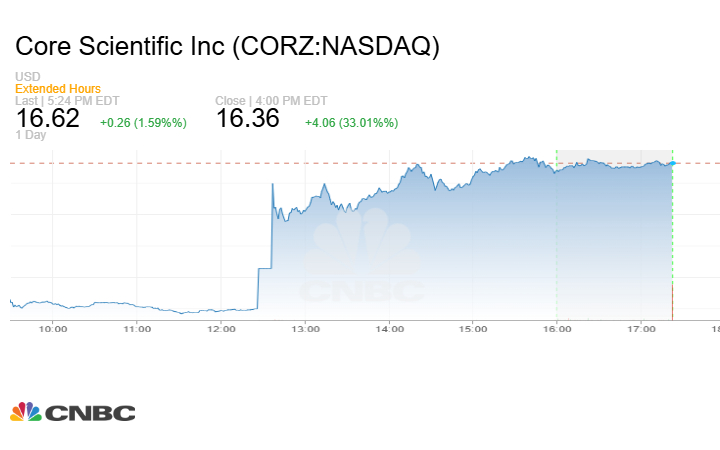Viewport: 720px width, 450px height.
Task: Click the Close 4:00 PM EDT timestamp
Action: pyautogui.click(x=270, y=101)
